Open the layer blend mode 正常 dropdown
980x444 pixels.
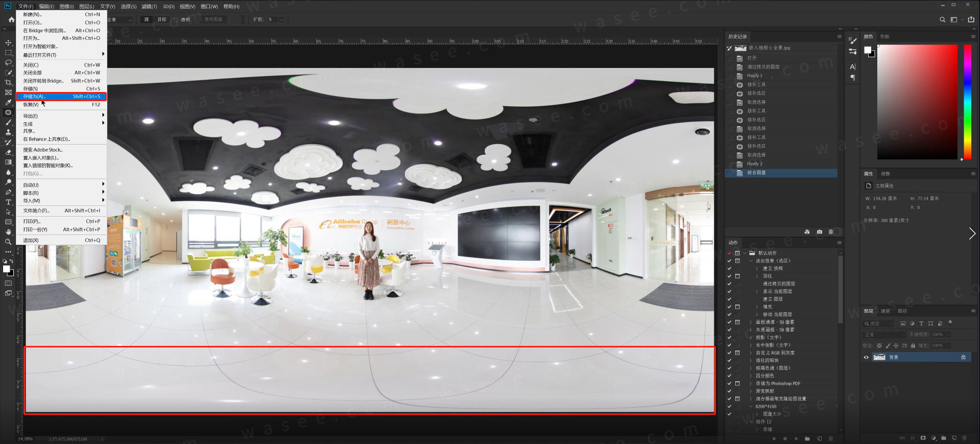(884, 335)
